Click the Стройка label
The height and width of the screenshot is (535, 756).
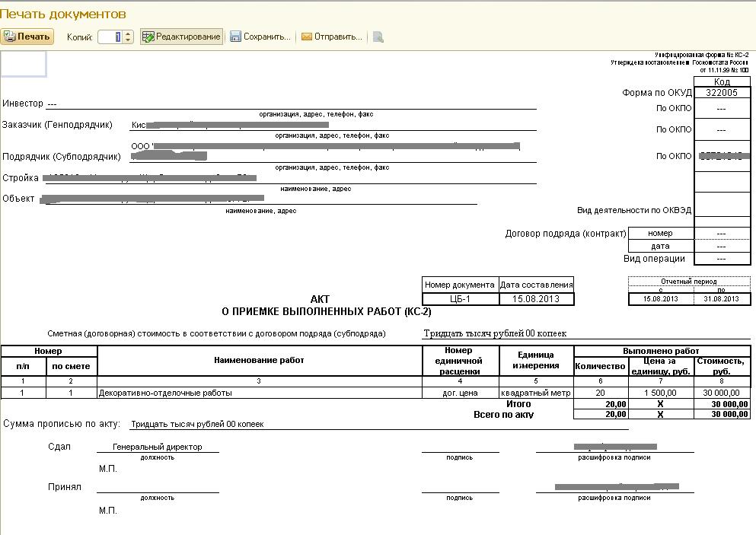point(21,178)
